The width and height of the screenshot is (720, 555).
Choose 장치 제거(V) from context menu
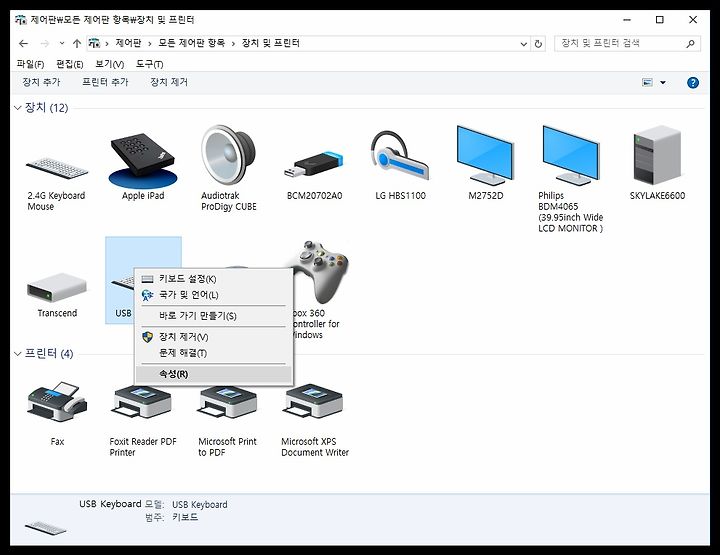click(x=214, y=337)
